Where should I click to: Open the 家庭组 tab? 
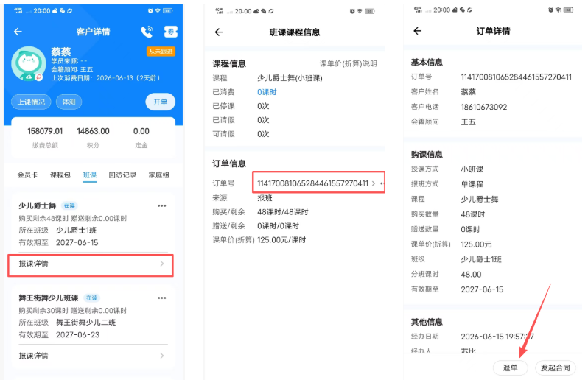click(x=159, y=175)
